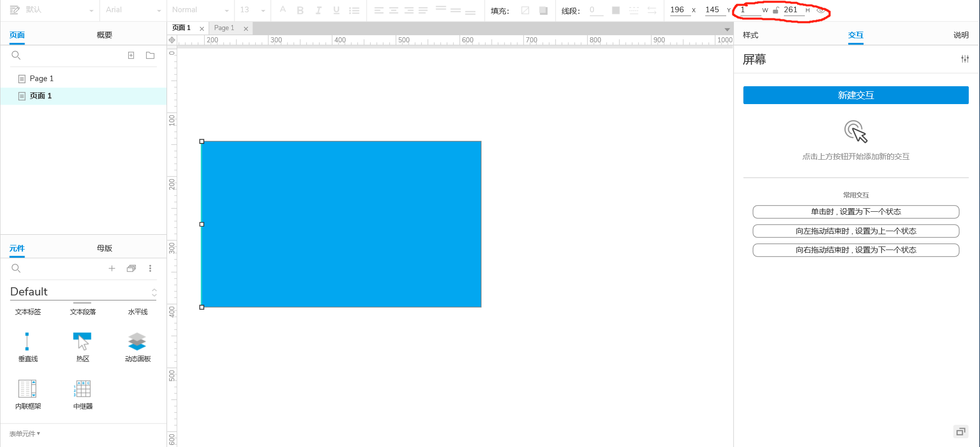
Task: Align text left
Action: point(379,10)
